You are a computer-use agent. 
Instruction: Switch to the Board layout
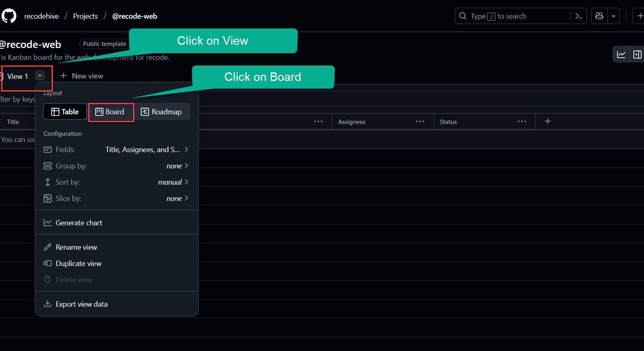[110, 112]
